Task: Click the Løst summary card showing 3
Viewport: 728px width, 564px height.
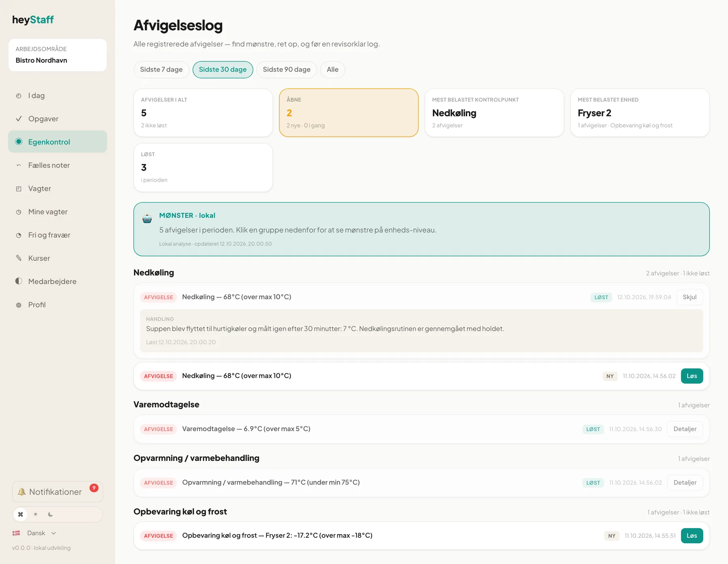Action: pos(203,167)
